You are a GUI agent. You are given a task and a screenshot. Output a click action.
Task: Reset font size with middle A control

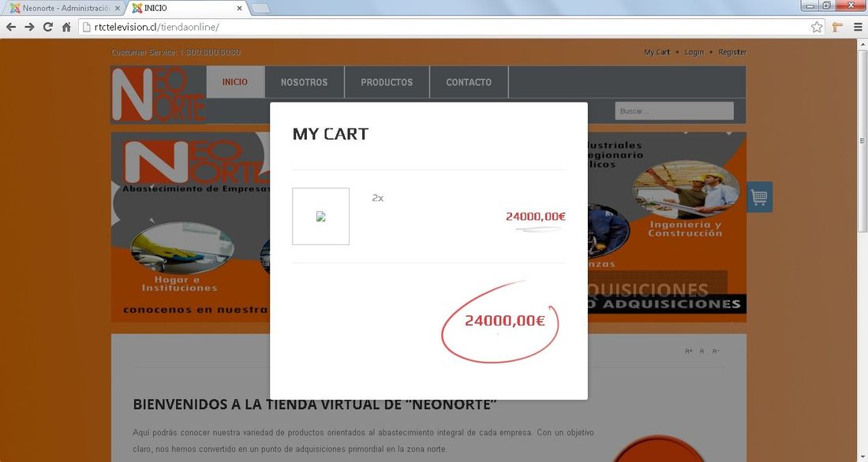tap(702, 351)
